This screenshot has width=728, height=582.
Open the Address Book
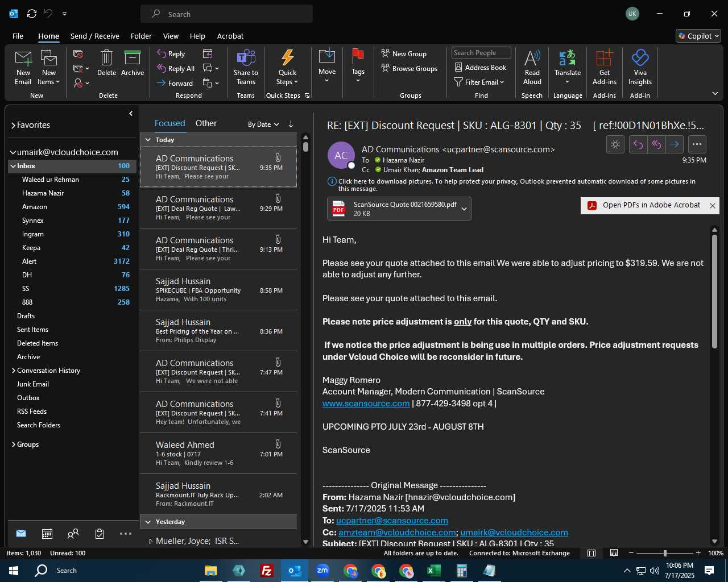pyautogui.click(x=480, y=67)
